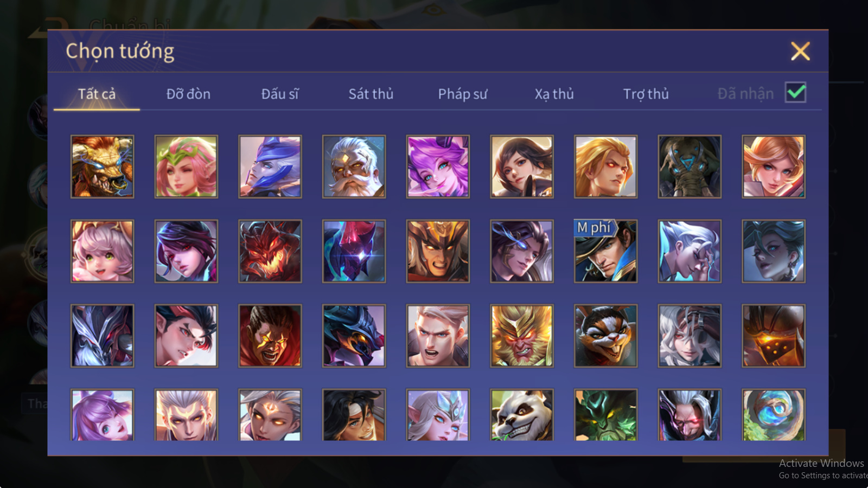Select the hero labeled M phí
Image resolution: width=868 pixels, height=488 pixels.
click(x=605, y=251)
